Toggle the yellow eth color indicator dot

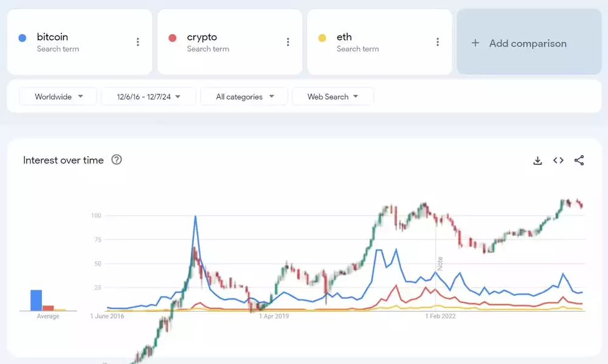click(322, 37)
